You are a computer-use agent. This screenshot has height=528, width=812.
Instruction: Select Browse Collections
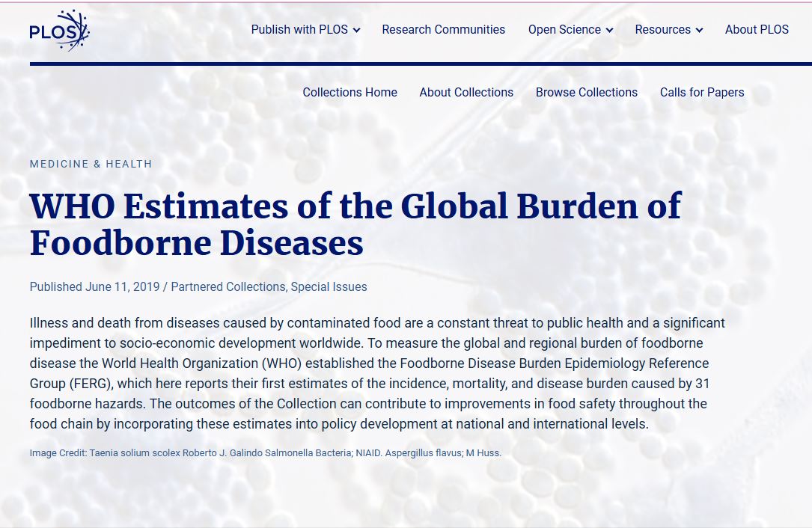[586, 92]
